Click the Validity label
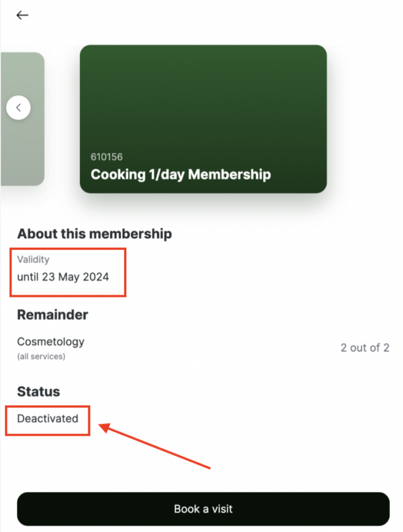This screenshot has height=532, width=403. coord(33,259)
